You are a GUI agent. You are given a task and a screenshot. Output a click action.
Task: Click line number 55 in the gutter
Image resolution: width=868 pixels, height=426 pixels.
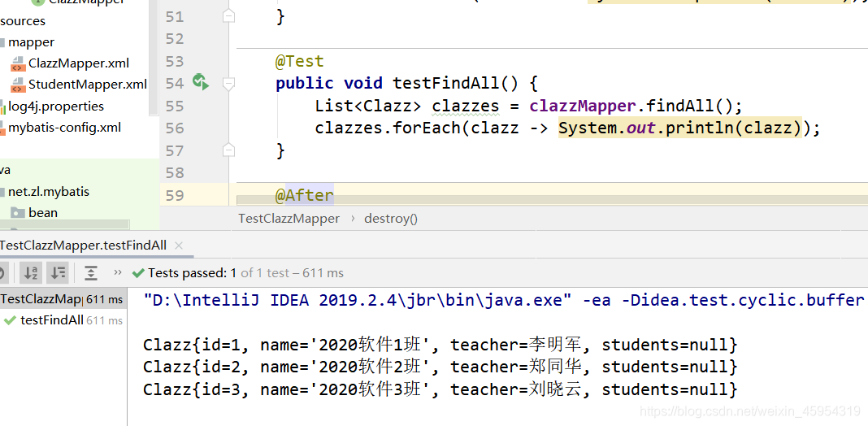point(175,106)
